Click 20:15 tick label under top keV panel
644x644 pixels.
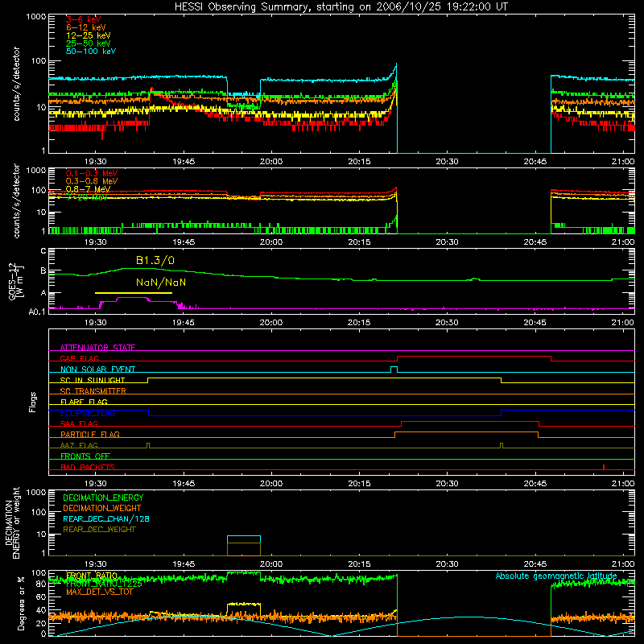[x=359, y=162]
